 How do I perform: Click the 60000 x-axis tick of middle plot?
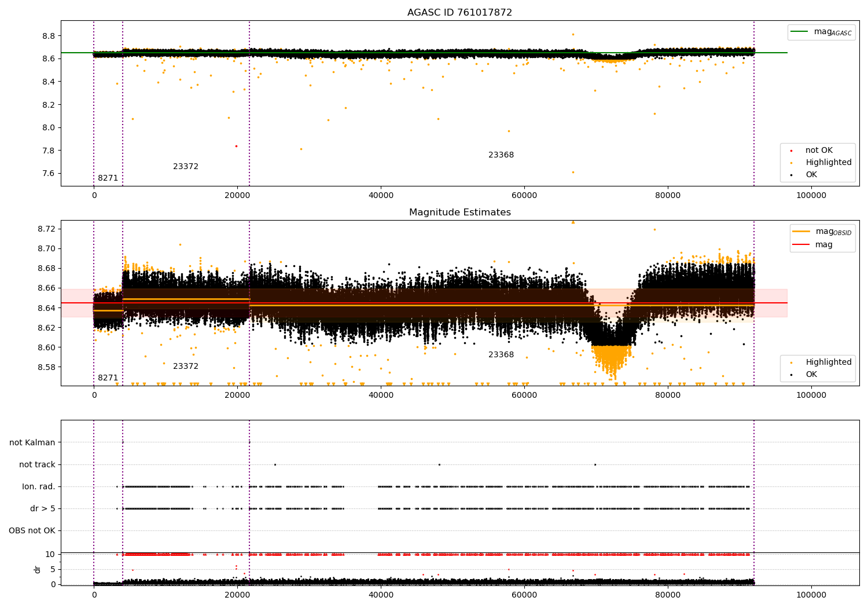(x=524, y=395)
